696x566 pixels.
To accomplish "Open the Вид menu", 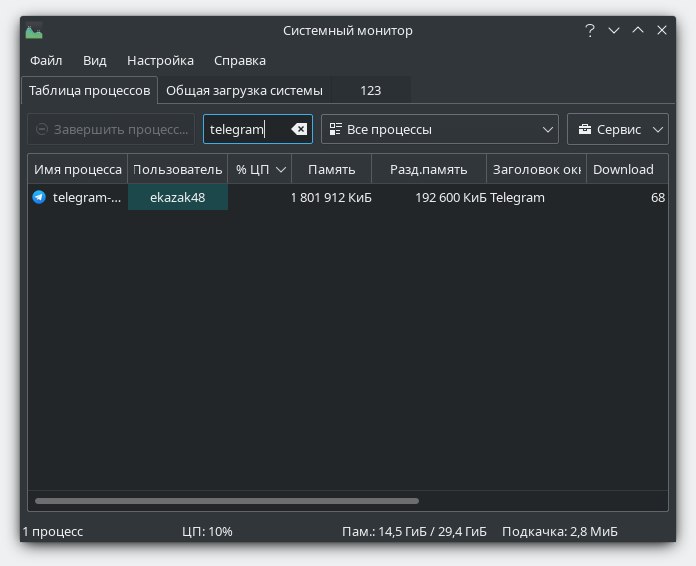I will coord(95,60).
